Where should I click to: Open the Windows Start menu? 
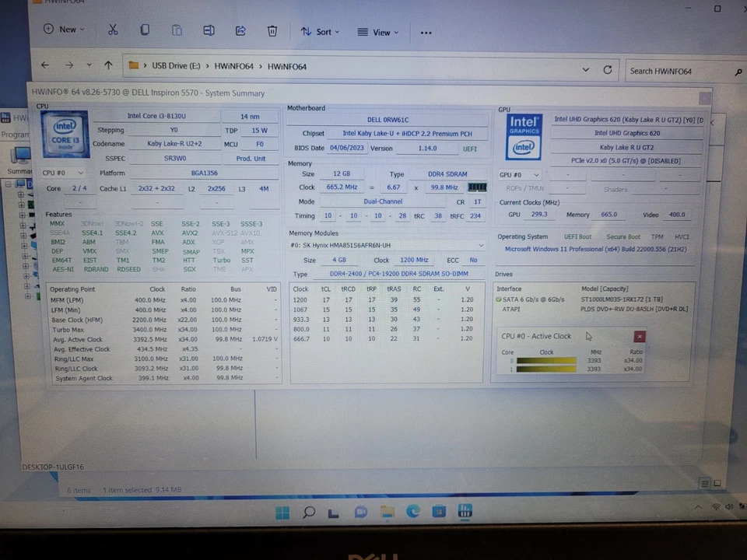[x=282, y=513]
